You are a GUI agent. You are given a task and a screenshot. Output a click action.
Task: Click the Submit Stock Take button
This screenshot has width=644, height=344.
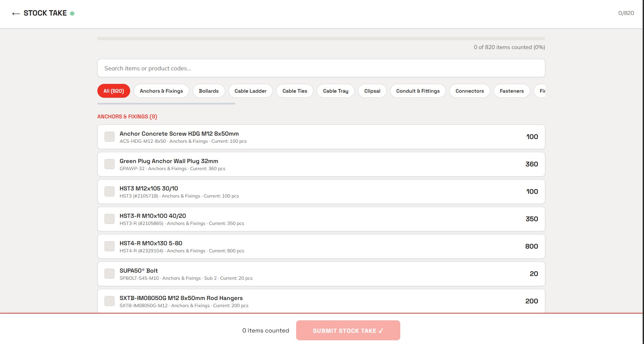tap(348, 330)
